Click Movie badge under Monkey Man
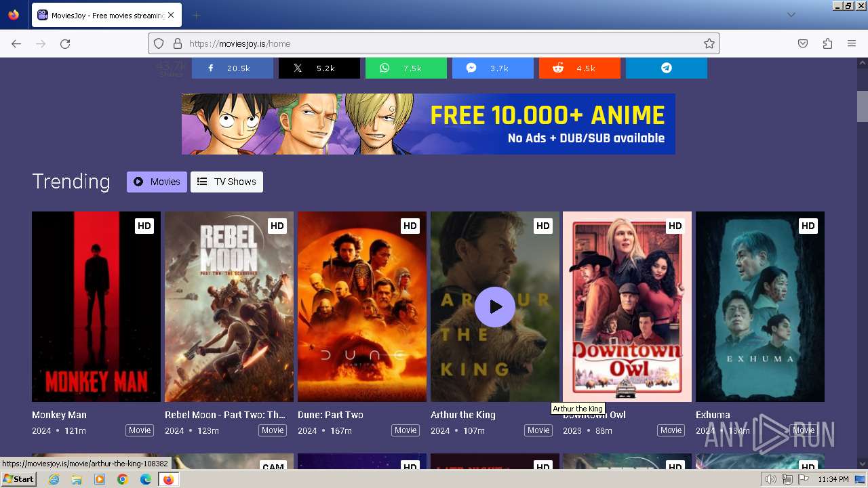This screenshot has width=868, height=488. click(x=140, y=430)
